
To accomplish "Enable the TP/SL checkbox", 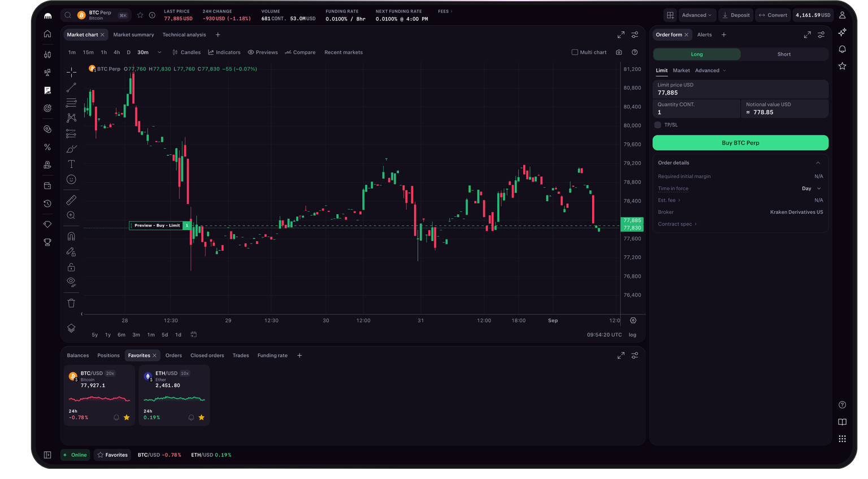I will [x=658, y=125].
